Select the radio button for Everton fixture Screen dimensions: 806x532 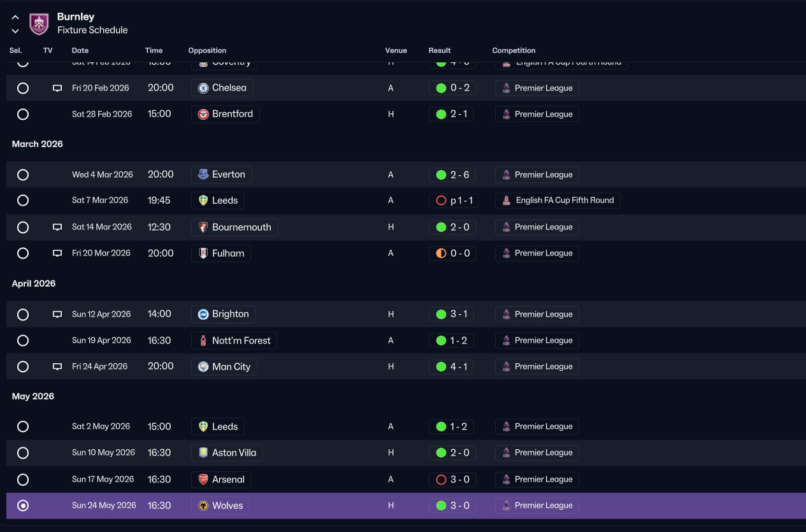[23, 175]
